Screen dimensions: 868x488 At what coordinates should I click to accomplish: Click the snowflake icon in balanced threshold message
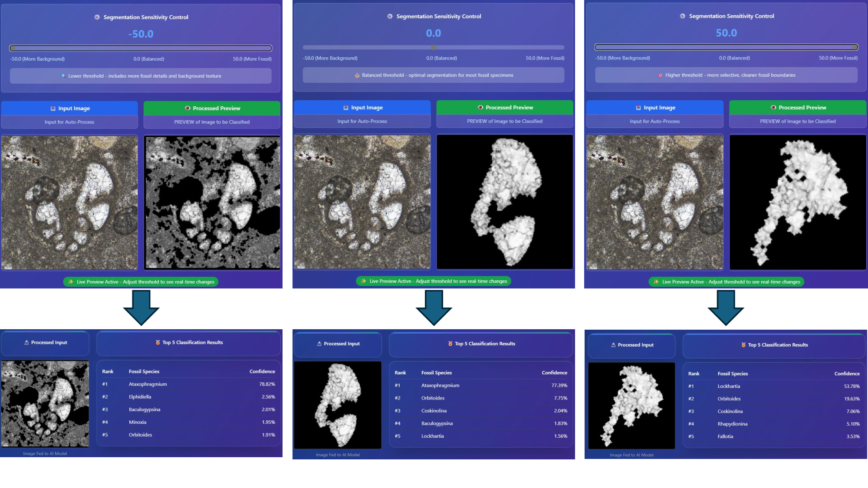pos(358,75)
